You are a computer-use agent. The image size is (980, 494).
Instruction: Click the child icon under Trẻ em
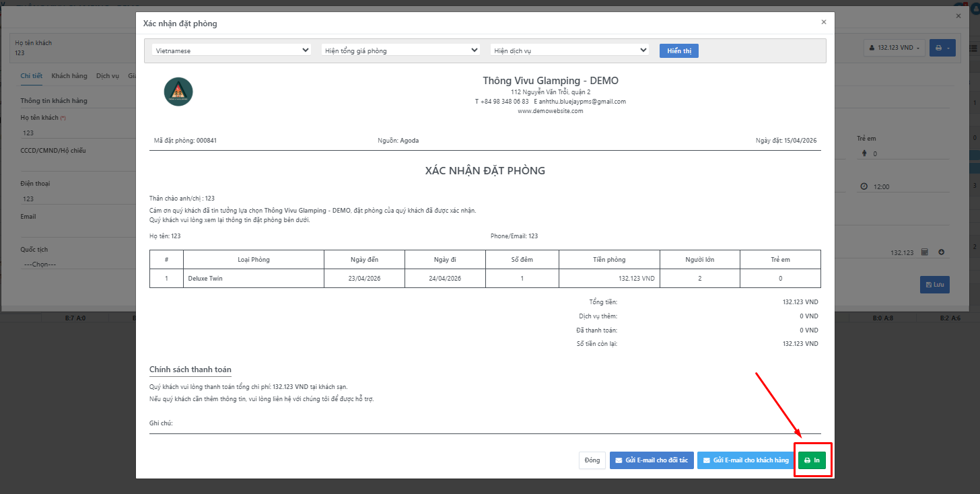pos(864,153)
